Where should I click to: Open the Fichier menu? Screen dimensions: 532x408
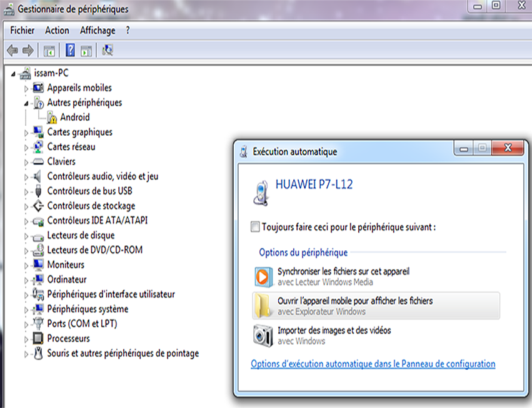[22, 30]
